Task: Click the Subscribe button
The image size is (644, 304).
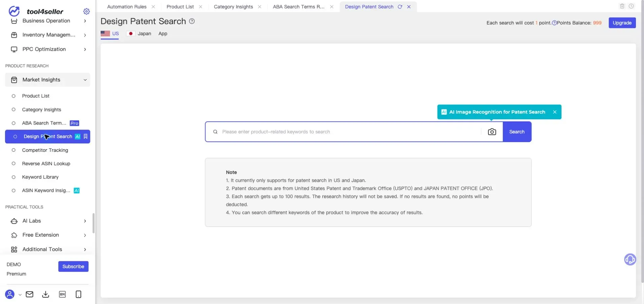Action: click(x=73, y=266)
